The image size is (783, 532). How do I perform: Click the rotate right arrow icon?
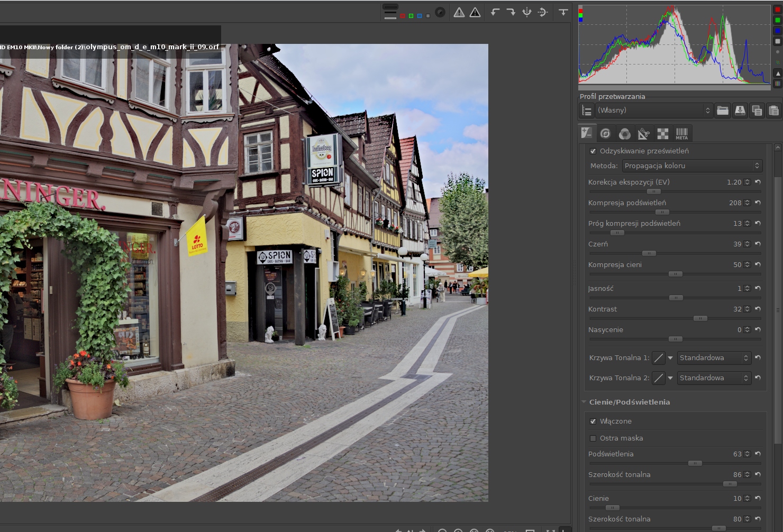pyautogui.click(x=511, y=12)
